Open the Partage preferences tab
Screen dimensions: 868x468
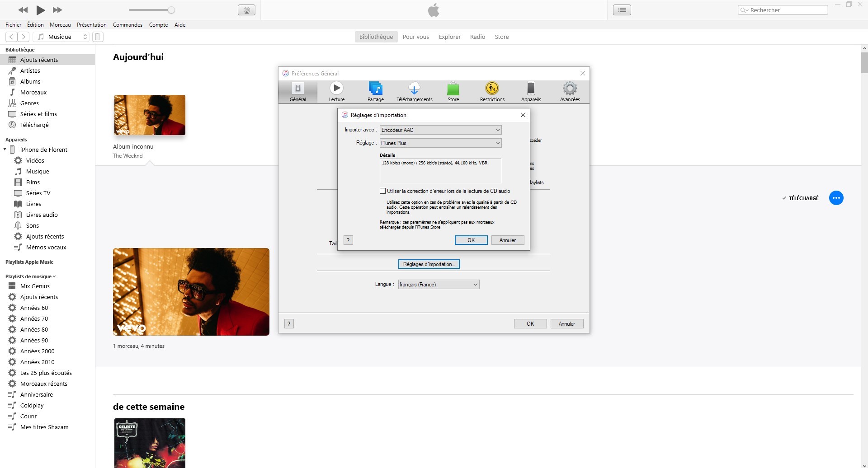tap(375, 92)
